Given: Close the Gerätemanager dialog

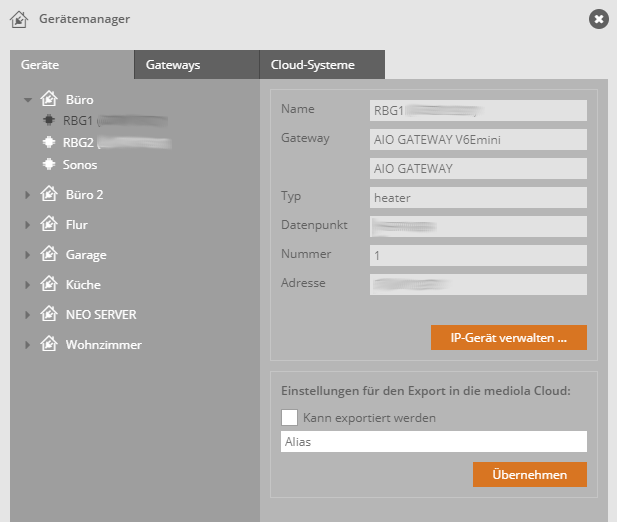Looking at the screenshot, I should [597, 18].
